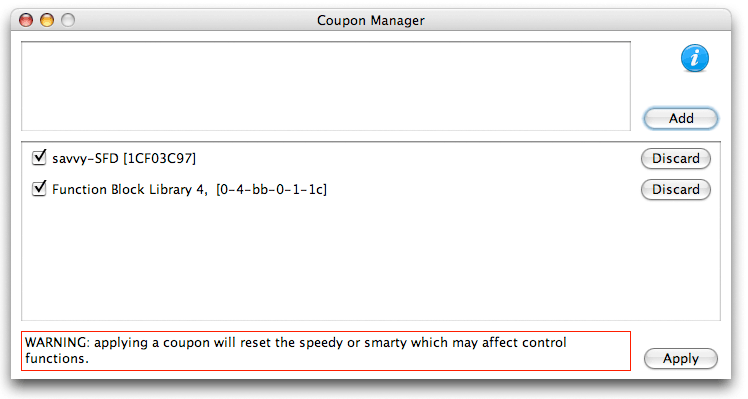The image size is (748, 399).
Task: Click the Coupon Manager title text
Action: 371,21
